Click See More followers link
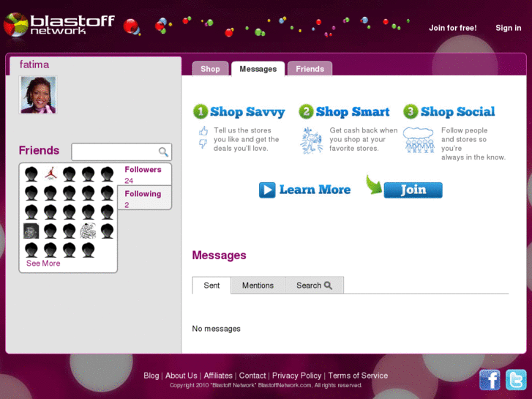532x399 pixels. coord(43,264)
